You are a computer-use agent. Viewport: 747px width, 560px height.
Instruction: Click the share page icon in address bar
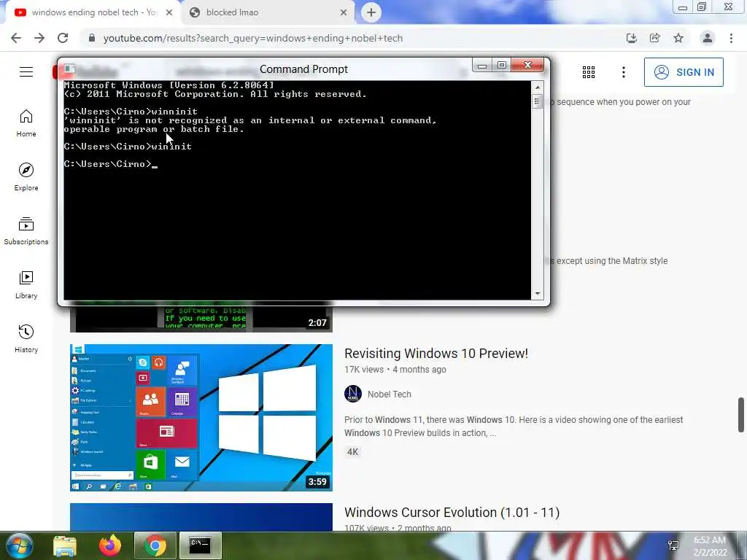pos(654,38)
